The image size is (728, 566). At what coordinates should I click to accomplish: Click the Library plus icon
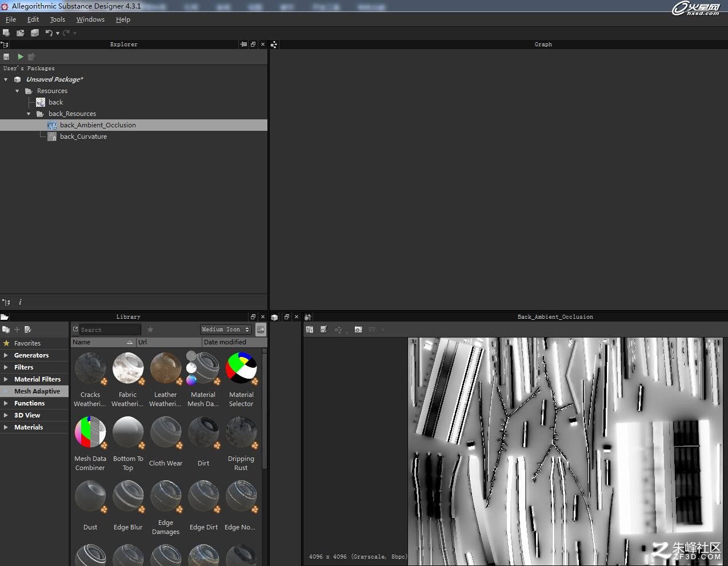[17, 330]
